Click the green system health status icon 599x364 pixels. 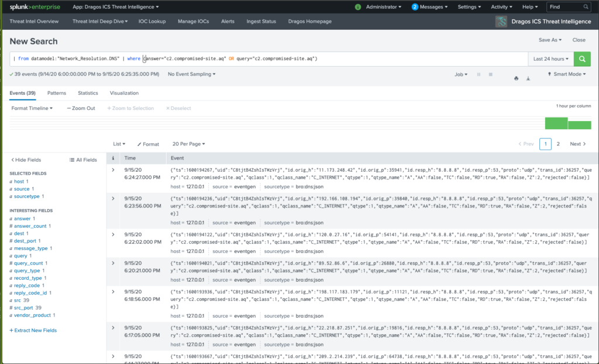(358, 7)
